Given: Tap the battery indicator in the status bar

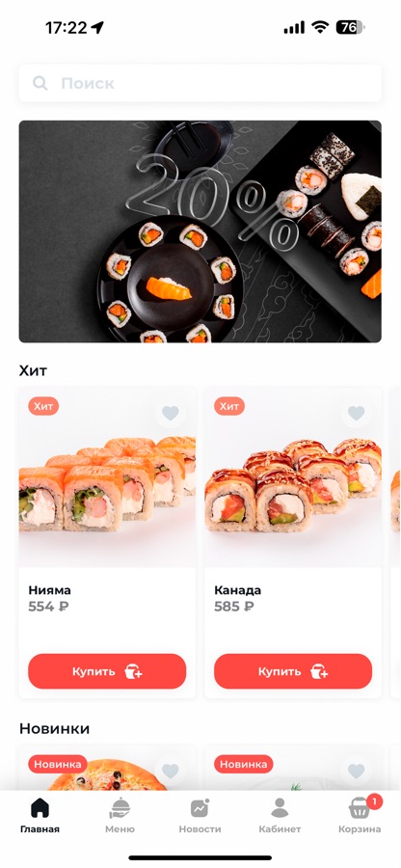Looking at the screenshot, I should 351,27.
